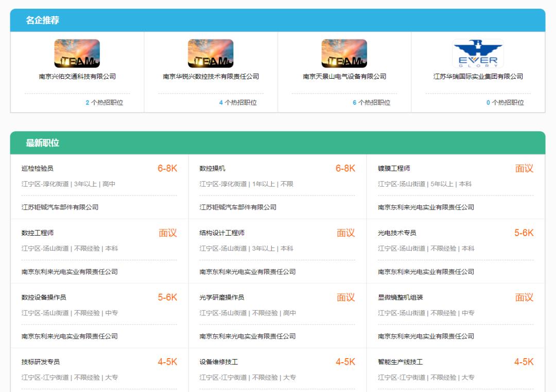The height and width of the screenshot is (392, 556).
Task: Click 南京东利来光电实业有限责任公司 under 镀膜工程师
Action: tap(426, 207)
